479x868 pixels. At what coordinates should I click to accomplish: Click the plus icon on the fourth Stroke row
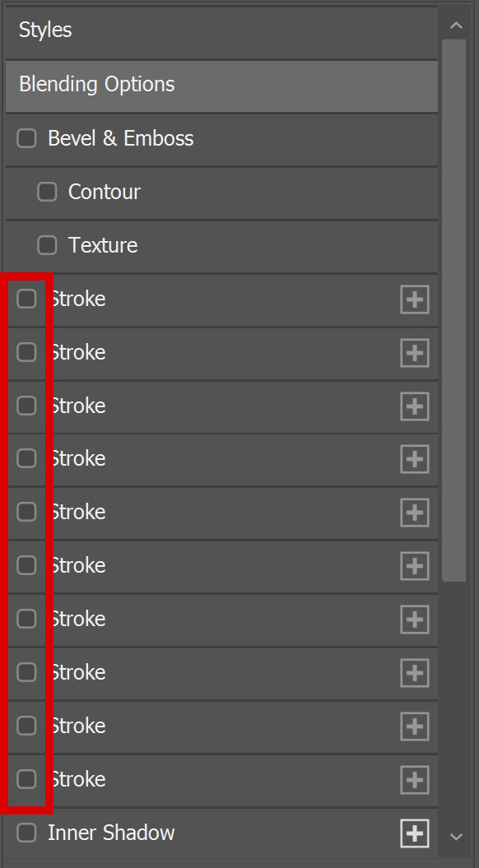point(414,459)
